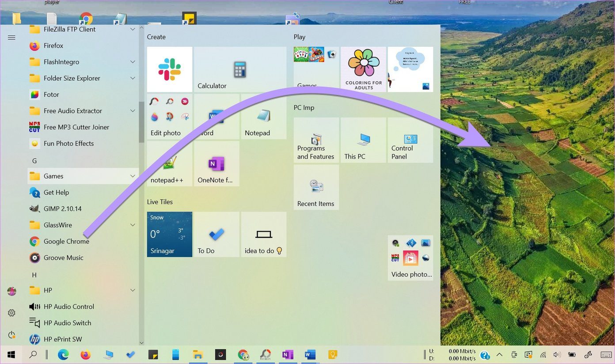
Task: Open the touch keyboard tray icon
Action: [x=606, y=355]
